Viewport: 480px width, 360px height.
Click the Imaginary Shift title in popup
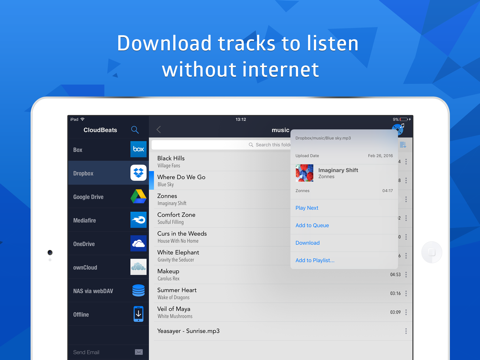pyautogui.click(x=338, y=170)
